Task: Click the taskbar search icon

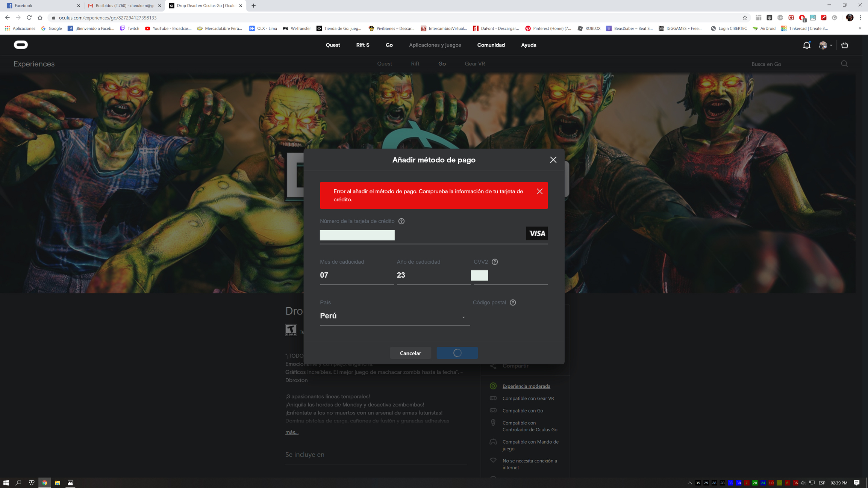Action: pyautogui.click(x=18, y=483)
